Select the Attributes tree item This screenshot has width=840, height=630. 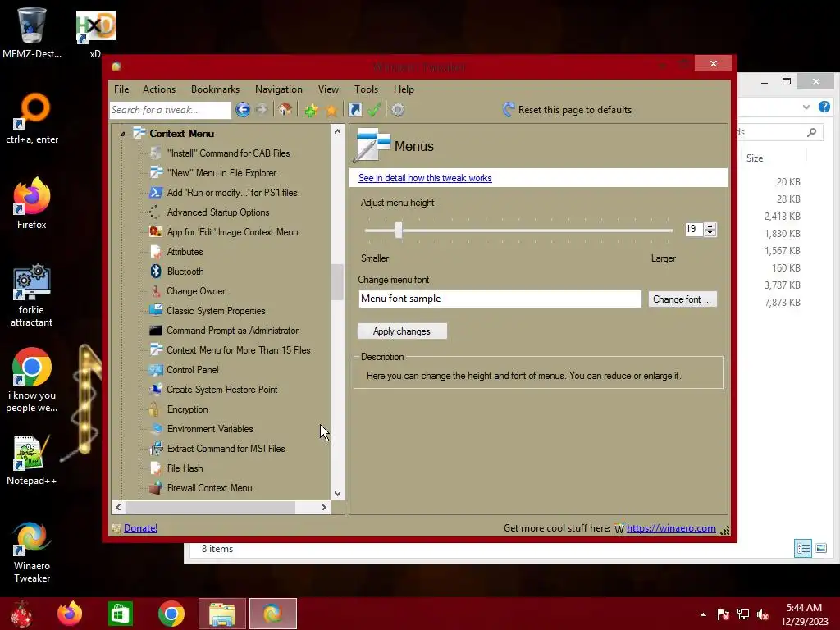[185, 252]
